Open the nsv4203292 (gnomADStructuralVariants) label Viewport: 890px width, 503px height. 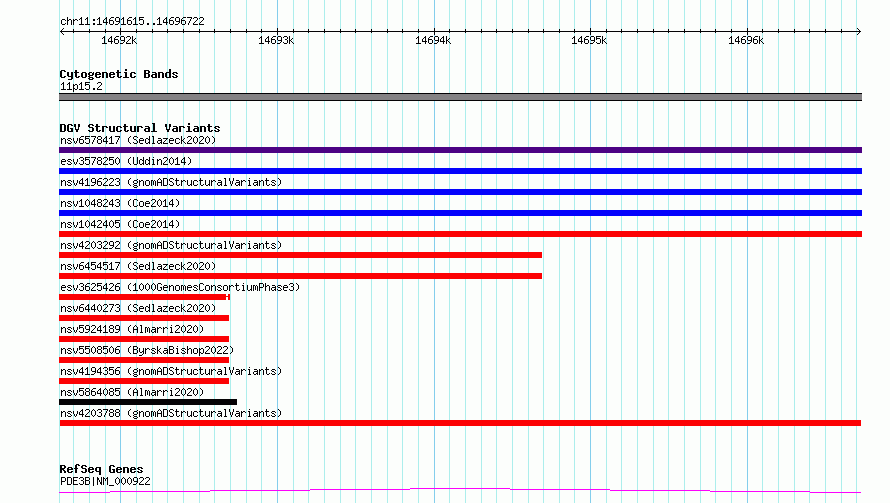coord(171,245)
